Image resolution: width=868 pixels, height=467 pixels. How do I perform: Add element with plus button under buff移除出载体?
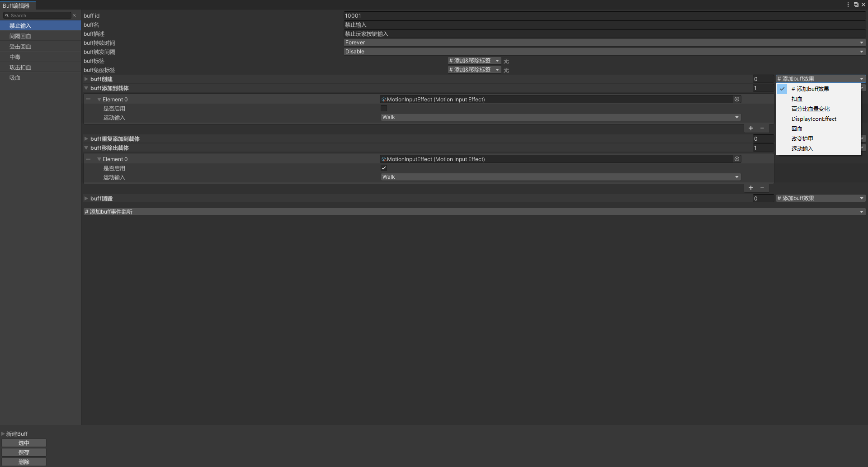pyautogui.click(x=751, y=188)
